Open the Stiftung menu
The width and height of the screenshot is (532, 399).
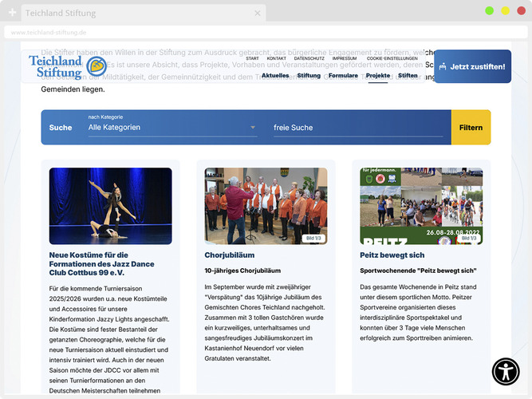pos(309,75)
